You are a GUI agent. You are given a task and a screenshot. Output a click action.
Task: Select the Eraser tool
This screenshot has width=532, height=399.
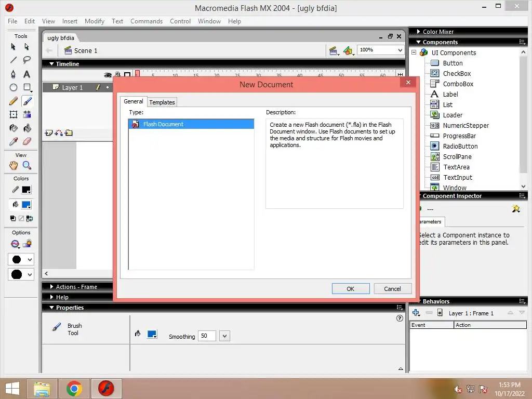tap(27, 141)
